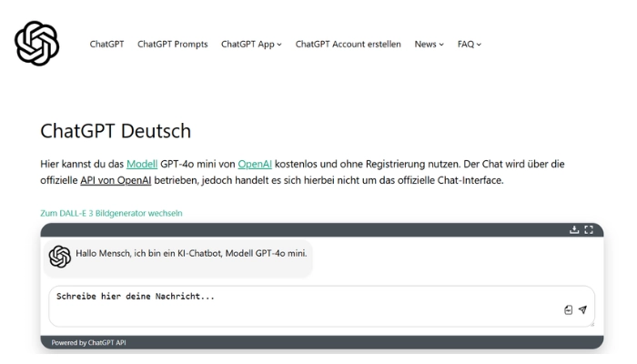Click the file upload icon in message box
Viewport: 637px width, 364px height.
(x=569, y=310)
